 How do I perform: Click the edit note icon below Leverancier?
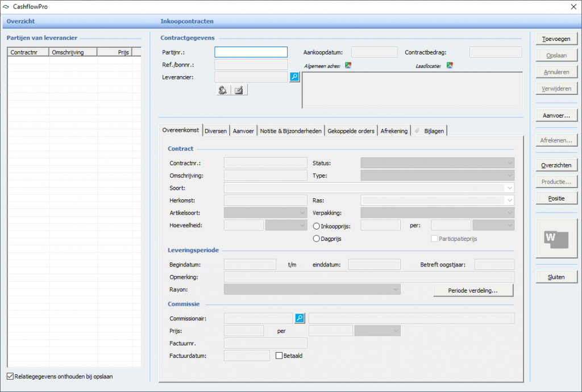click(x=239, y=90)
